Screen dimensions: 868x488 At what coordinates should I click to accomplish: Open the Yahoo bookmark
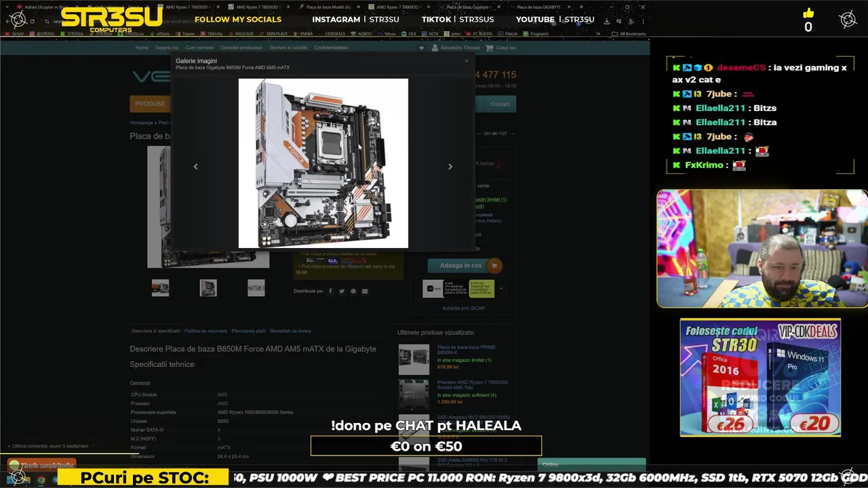coord(389,33)
